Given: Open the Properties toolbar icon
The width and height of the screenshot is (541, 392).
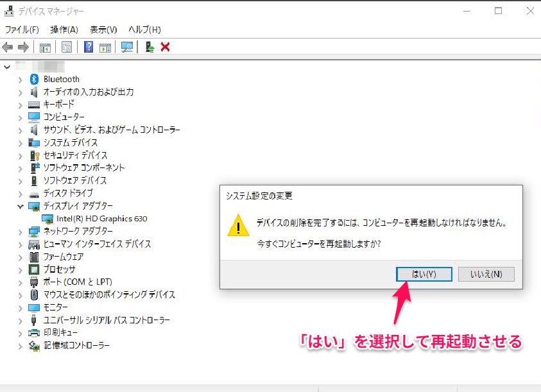Looking at the screenshot, I should pos(67,47).
